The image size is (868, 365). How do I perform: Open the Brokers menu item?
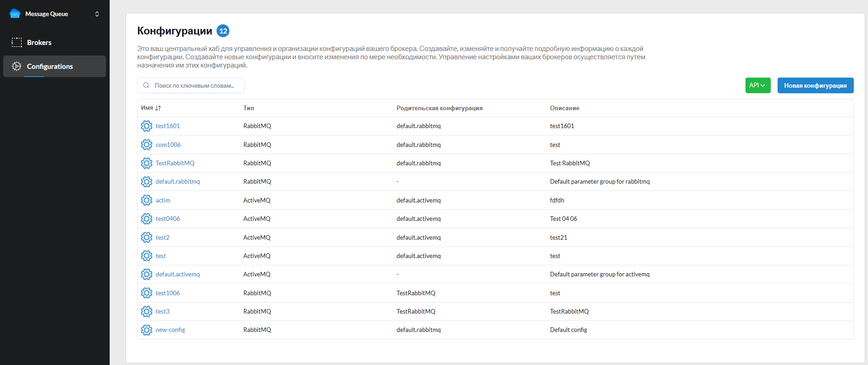click(55, 42)
